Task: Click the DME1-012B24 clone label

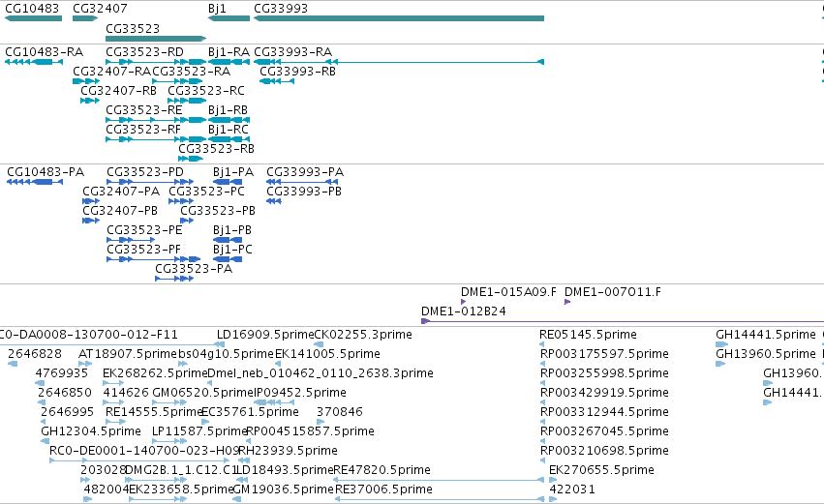Action: tap(464, 311)
